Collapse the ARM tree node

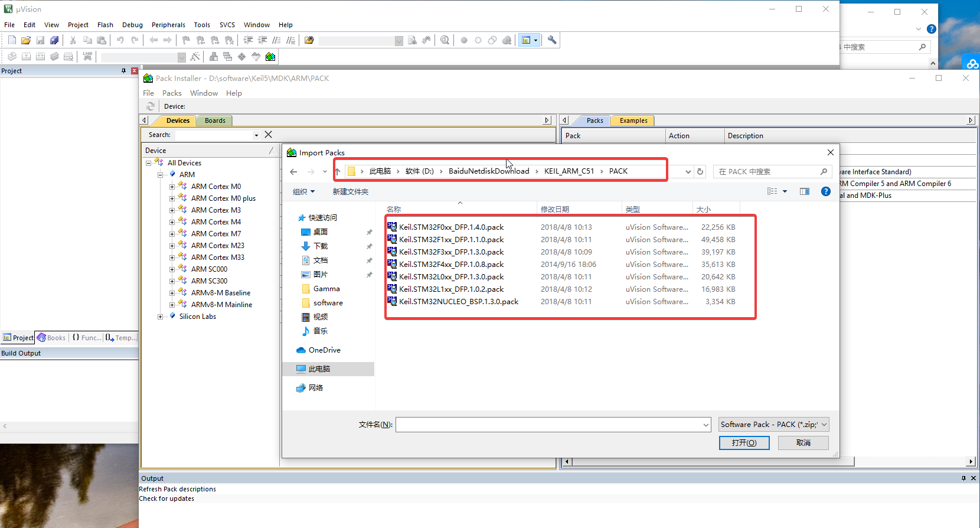click(160, 175)
